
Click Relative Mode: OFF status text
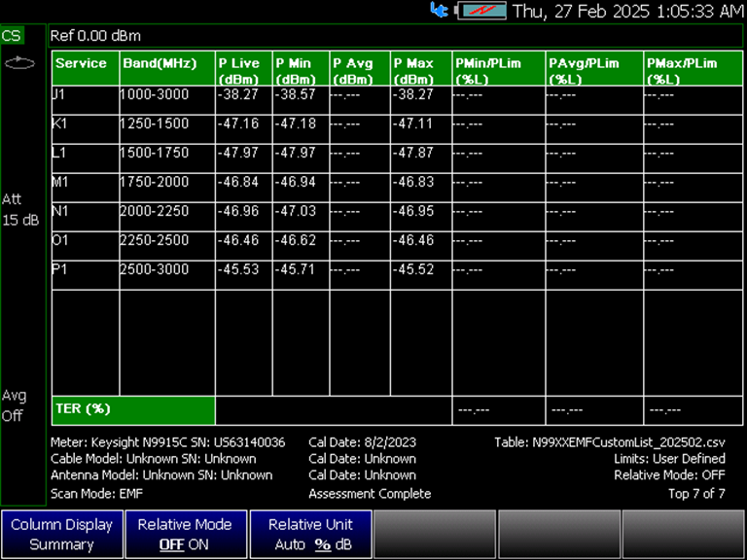tap(669, 475)
